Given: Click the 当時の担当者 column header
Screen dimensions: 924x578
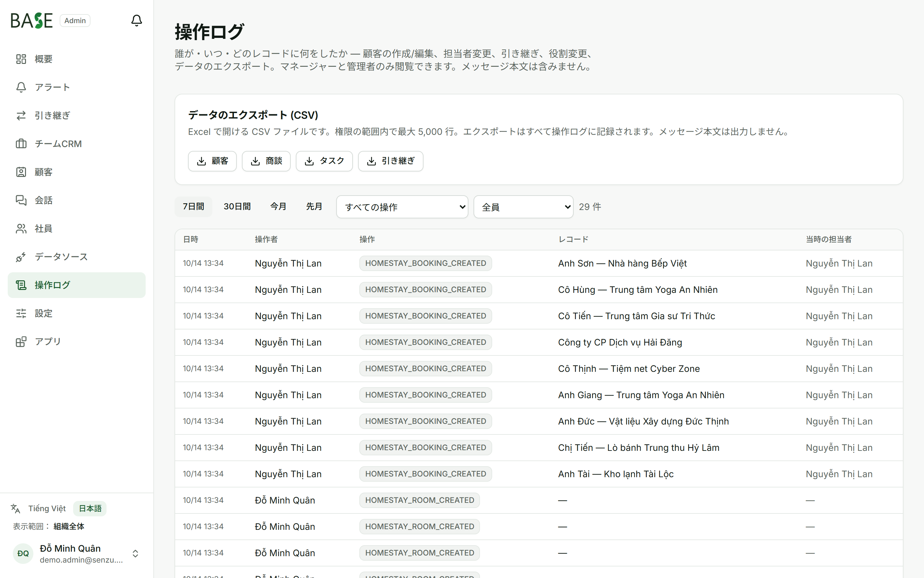Looking at the screenshot, I should 828,239.
